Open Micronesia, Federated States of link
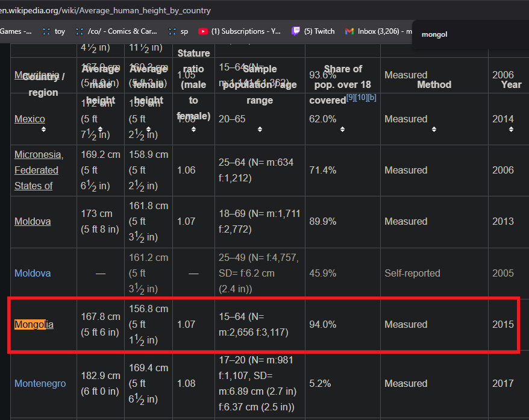Screen dimensions: 529x420 click(x=39, y=170)
